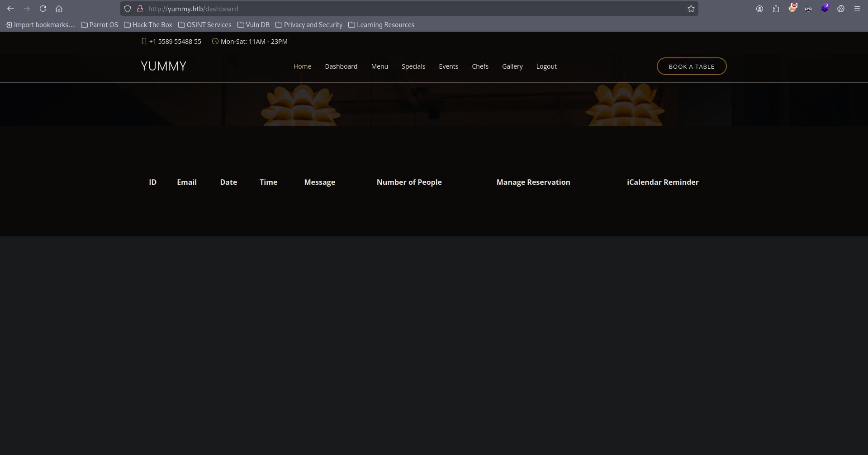The height and width of the screenshot is (455, 868).
Task: Open the Firefox account icon
Action: 759,9
